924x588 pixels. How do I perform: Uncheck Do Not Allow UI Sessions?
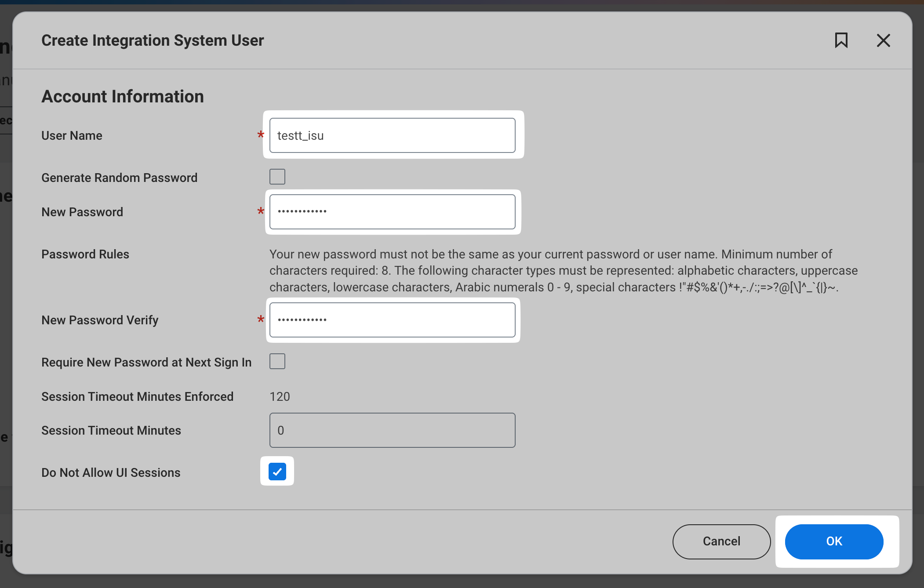(x=277, y=472)
